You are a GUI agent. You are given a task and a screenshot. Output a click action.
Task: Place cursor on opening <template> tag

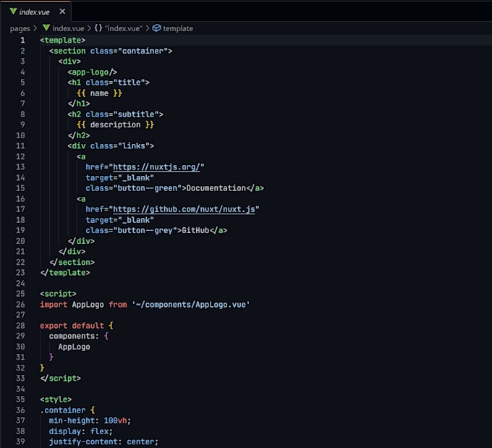click(x=63, y=41)
